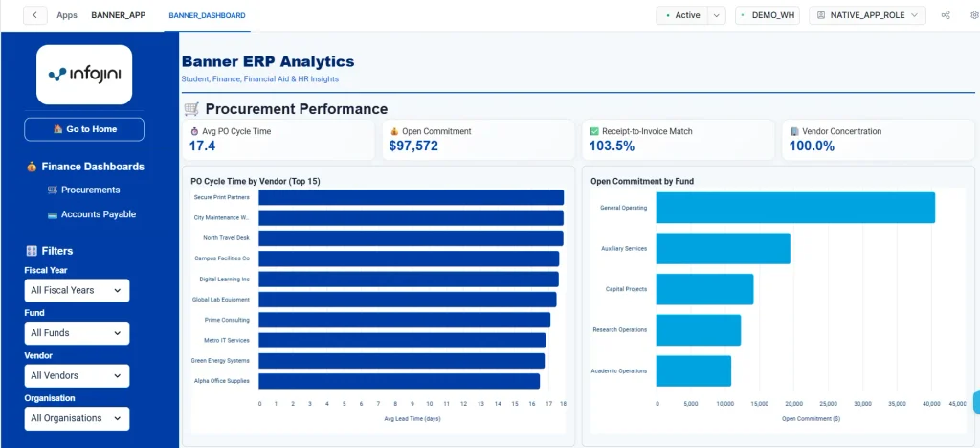Click the money bag icon next to Finance Dashboards
This screenshot has width=980, height=448.
(32, 167)
